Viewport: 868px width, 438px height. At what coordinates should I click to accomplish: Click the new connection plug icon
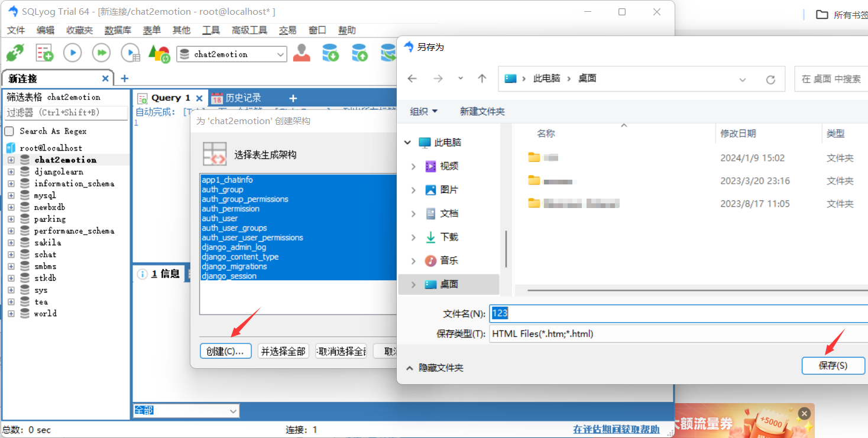(15, 53)
